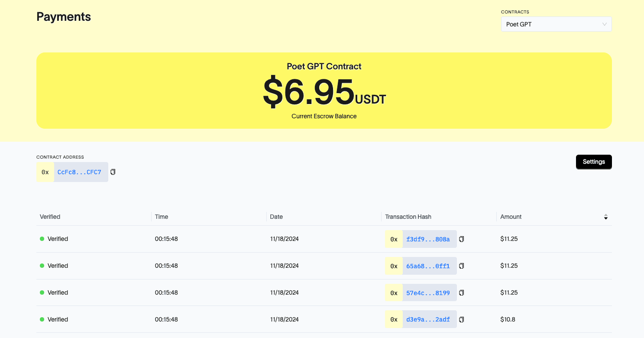Copy transaction hash 65a68...0ff1
644x338 pixels.
(x=461, y=266)
